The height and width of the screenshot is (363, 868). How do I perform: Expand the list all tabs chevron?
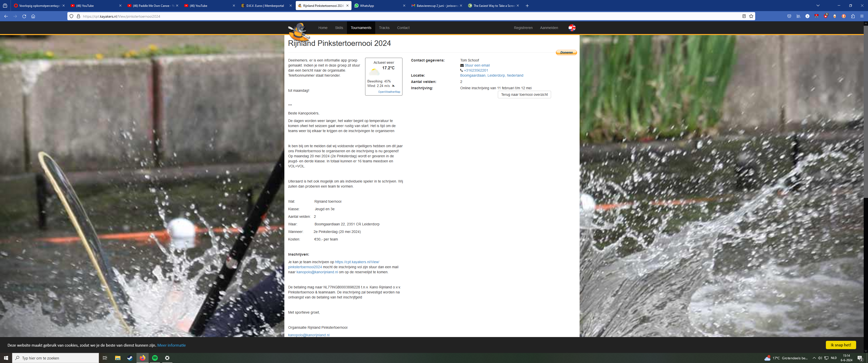point(818,6)
